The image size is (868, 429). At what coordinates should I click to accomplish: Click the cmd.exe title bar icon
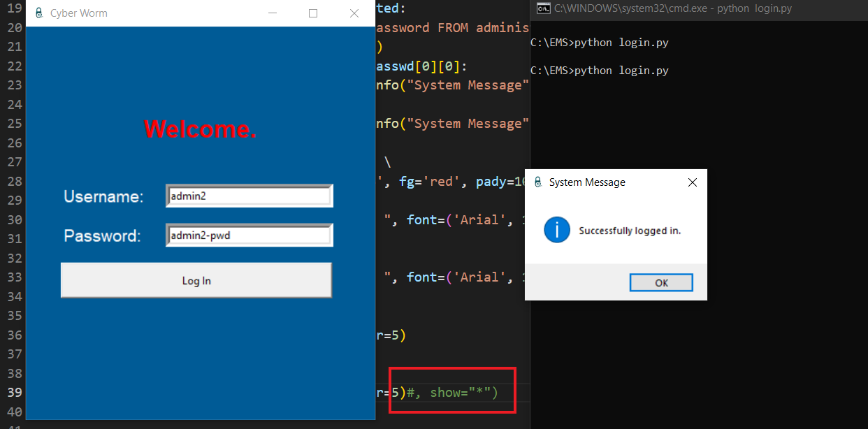[x=542, y=9]
